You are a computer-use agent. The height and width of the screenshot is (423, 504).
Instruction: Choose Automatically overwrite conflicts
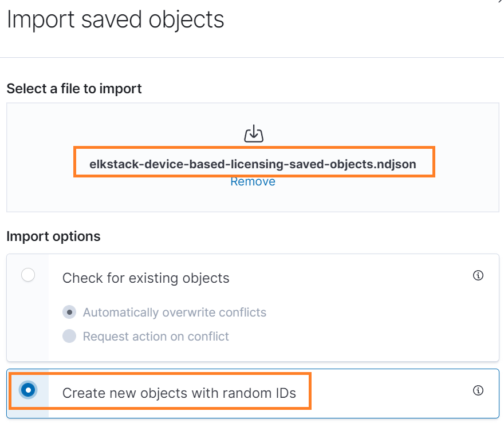69,312
